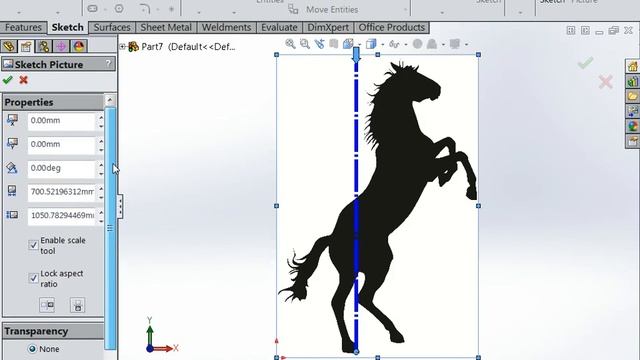640x360 pixels.
Task: Cancel Sketch Picture with red X
Action: coord(24,80)
